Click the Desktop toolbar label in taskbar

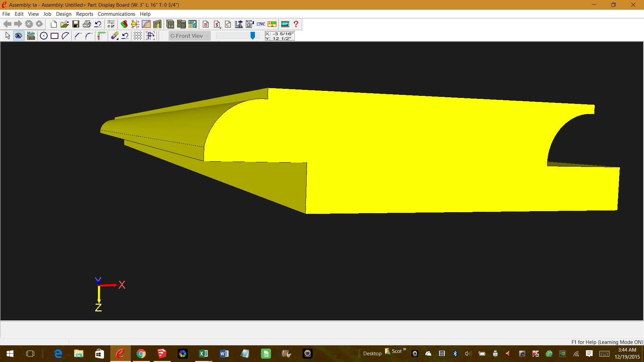[x=372, y=354]
